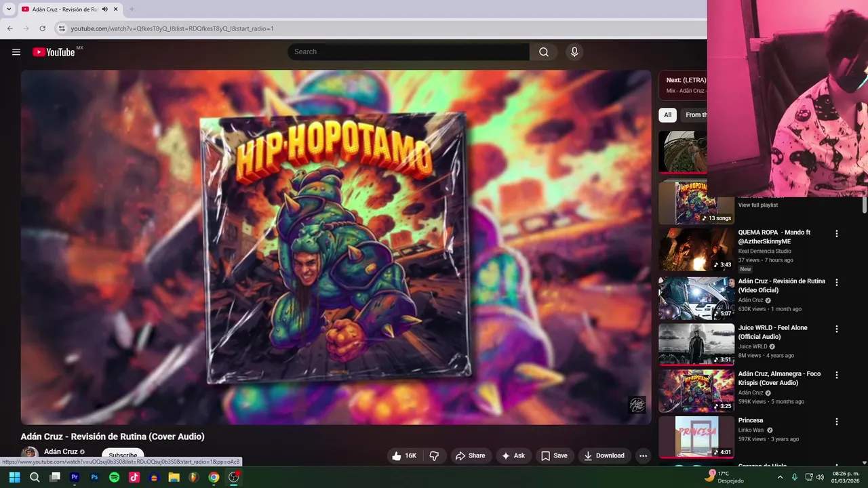Reload the page in Chrome
The height and width of the screenshot is (488, 868).
tap(42, 28)
